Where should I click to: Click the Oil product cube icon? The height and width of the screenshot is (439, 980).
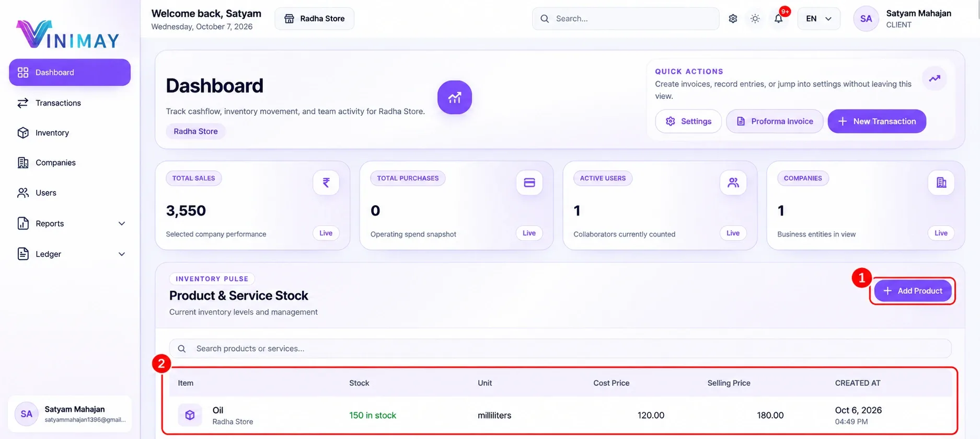[x=190, y=415]
